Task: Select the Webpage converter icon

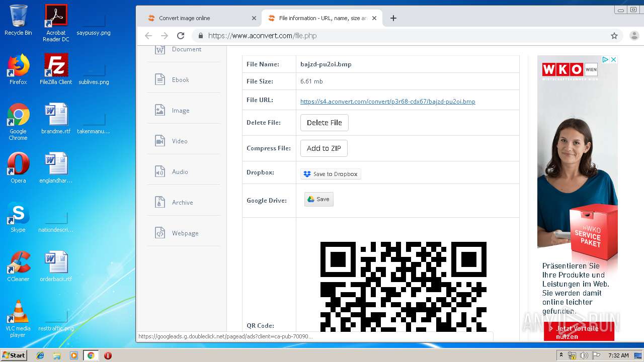Action: click(x=160, y=233)
